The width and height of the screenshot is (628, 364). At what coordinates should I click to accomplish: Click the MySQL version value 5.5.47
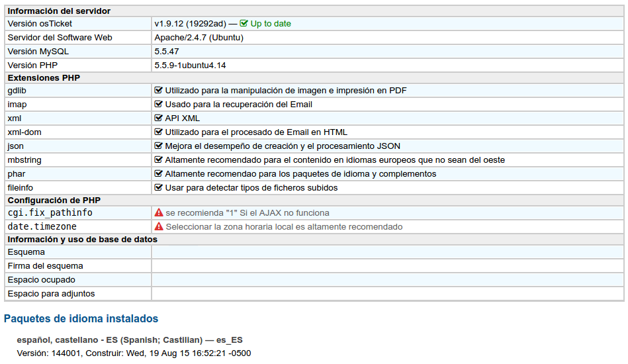[167, 51]
